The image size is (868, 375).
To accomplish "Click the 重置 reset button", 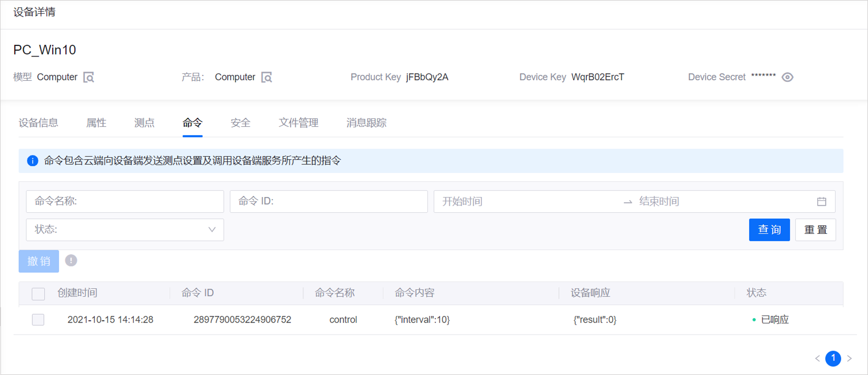I will coord(815,230).
